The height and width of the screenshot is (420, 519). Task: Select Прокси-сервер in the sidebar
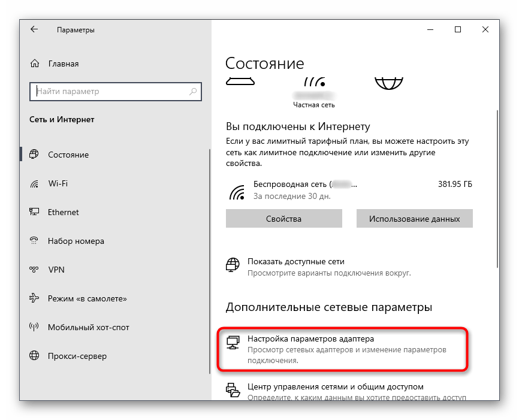click(x=77, y=356)
